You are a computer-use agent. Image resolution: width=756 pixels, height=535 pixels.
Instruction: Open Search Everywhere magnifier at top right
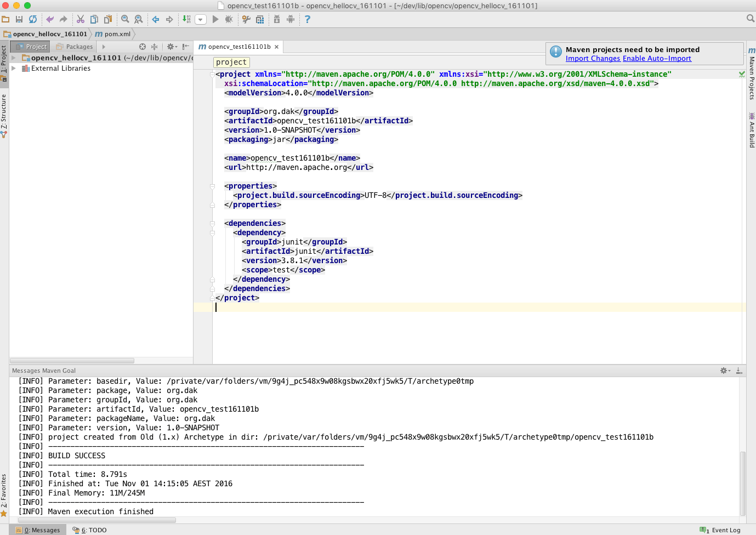click(751, 19)
